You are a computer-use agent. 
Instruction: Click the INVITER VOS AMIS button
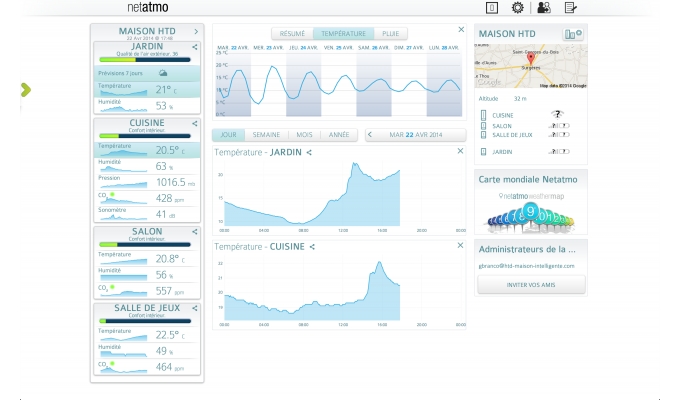coord(531,285)
